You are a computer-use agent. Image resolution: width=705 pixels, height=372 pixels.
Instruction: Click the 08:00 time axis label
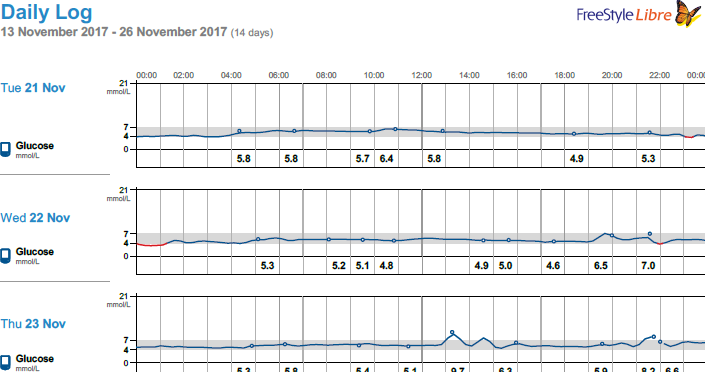coord(326,75)
